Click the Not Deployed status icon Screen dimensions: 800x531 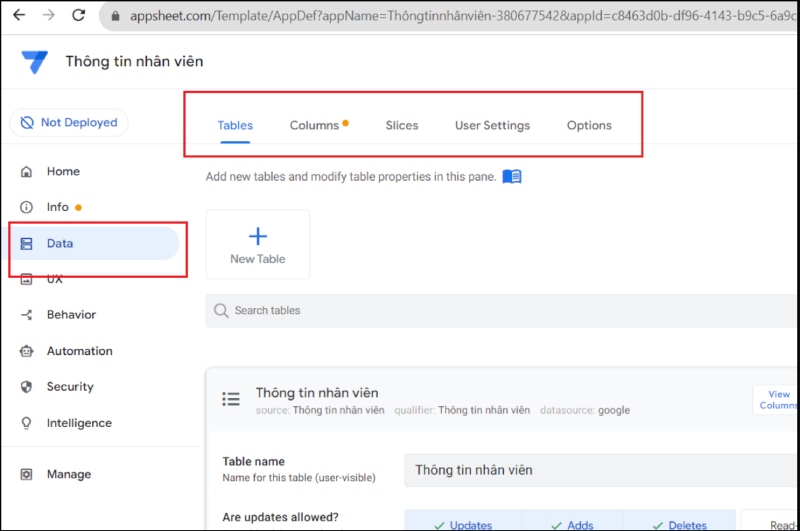(27, 122)
